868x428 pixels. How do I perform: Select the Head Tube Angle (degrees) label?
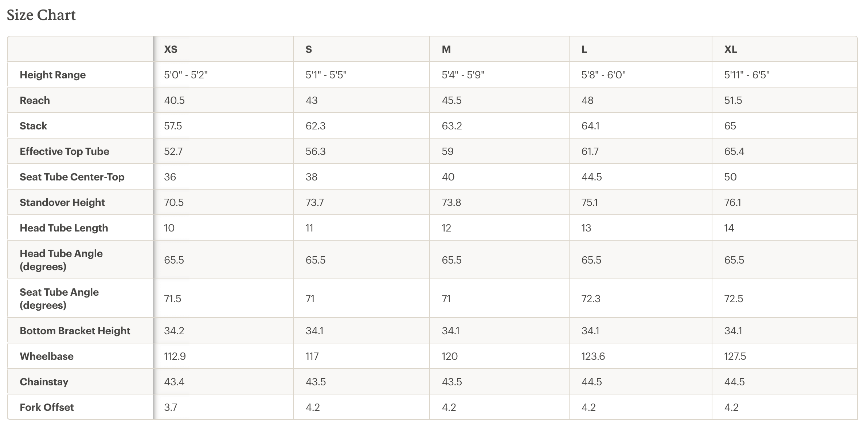pos(61,260)
